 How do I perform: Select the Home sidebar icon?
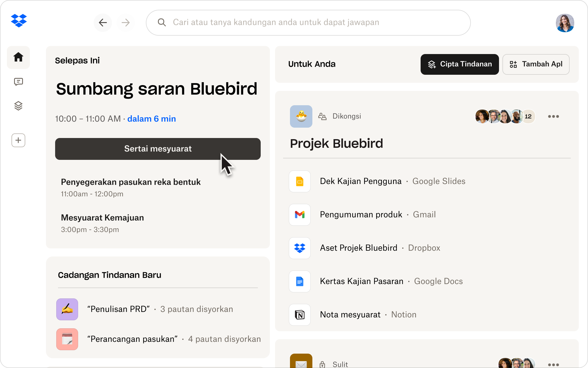click(x=18, y=57)
